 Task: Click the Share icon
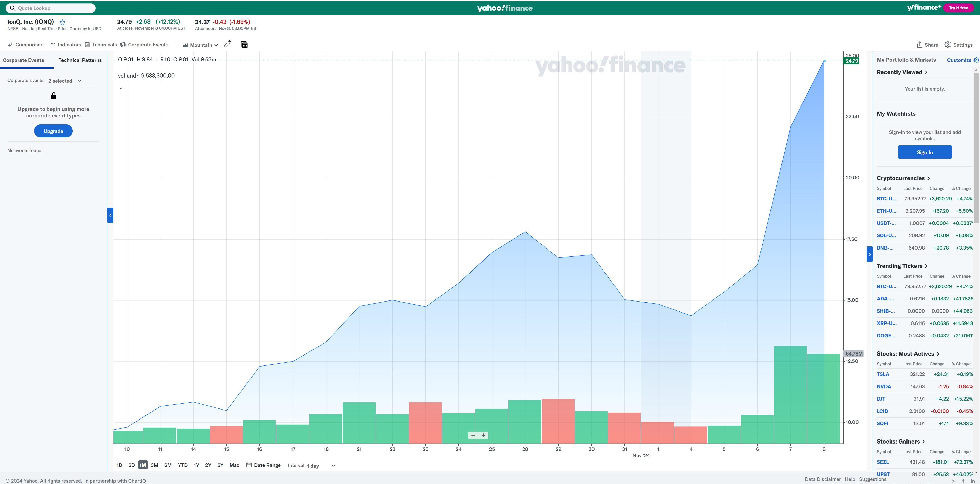point(920,45)
